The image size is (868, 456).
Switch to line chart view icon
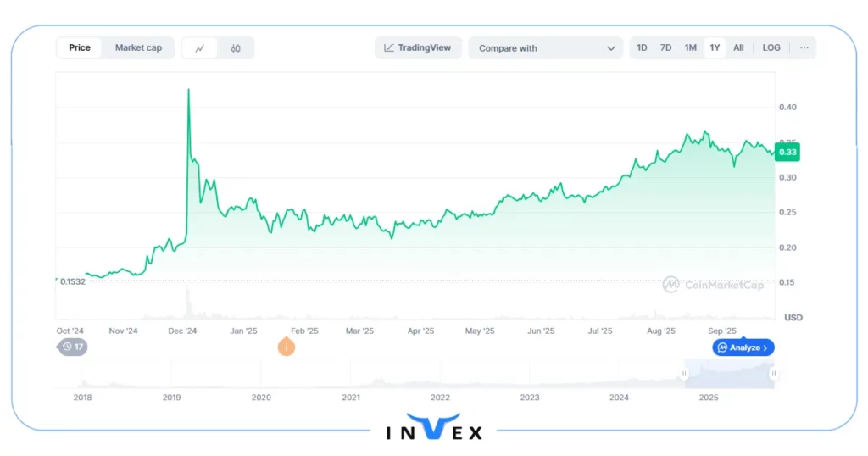(200, 48)
